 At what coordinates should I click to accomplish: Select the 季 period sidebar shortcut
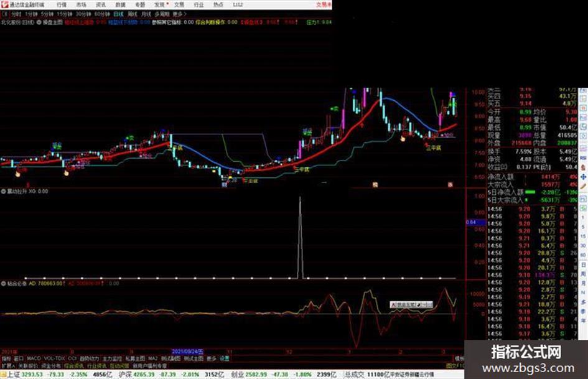pyautogui.click(x=583, y=311)
